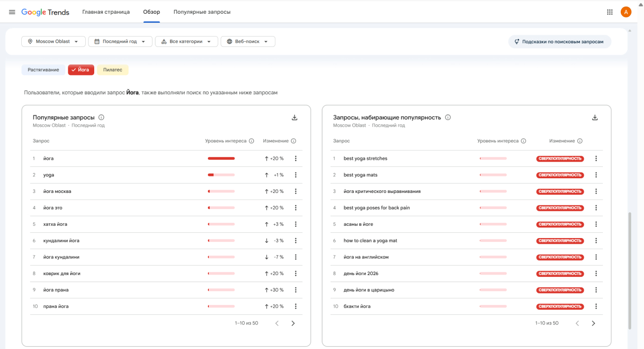Open more options for йога москва
Image resolution: width=644 pixels, height=349 pixels.
click(x=295, y=191)
